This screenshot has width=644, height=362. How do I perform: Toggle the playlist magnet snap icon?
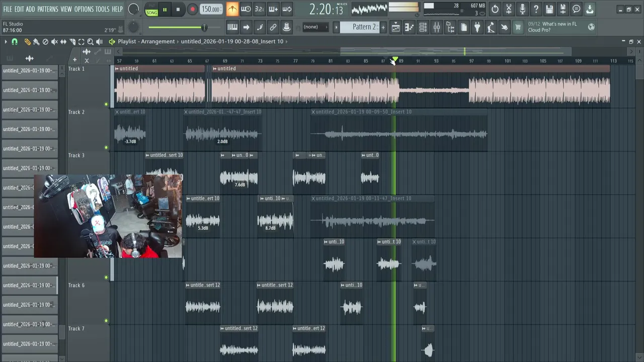[x=15, y=42]
